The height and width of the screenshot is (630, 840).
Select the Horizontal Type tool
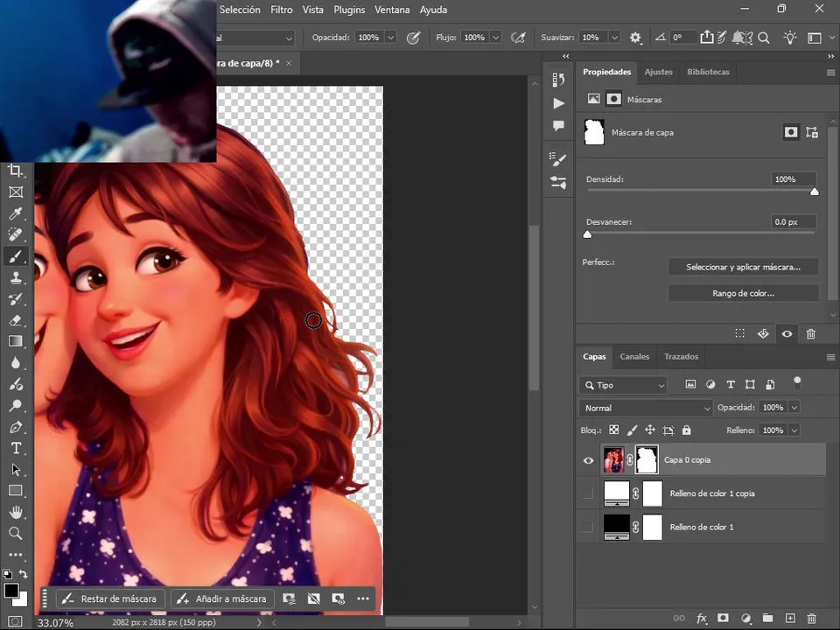tap(16, 448)
